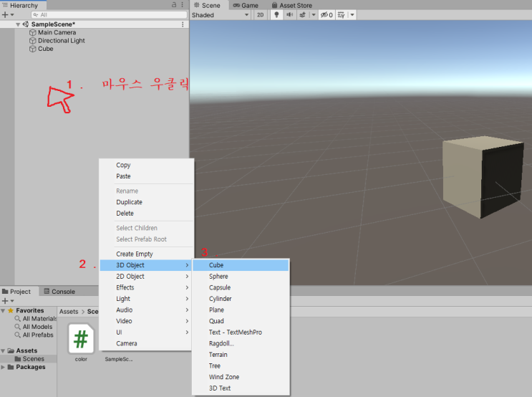Open the 2D Object submenu

tap(147, 277)
